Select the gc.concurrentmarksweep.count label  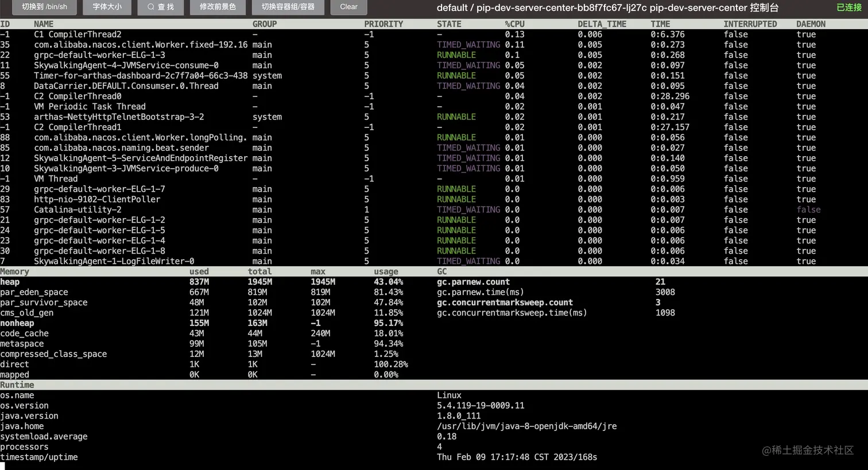tap(505, 303)
